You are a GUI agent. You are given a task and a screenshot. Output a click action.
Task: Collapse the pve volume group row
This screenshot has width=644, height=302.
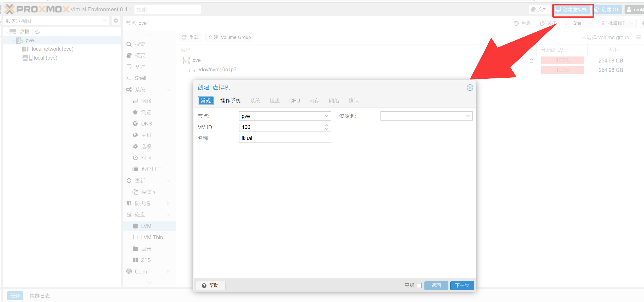pyautogui.click(x=180, y=61)
